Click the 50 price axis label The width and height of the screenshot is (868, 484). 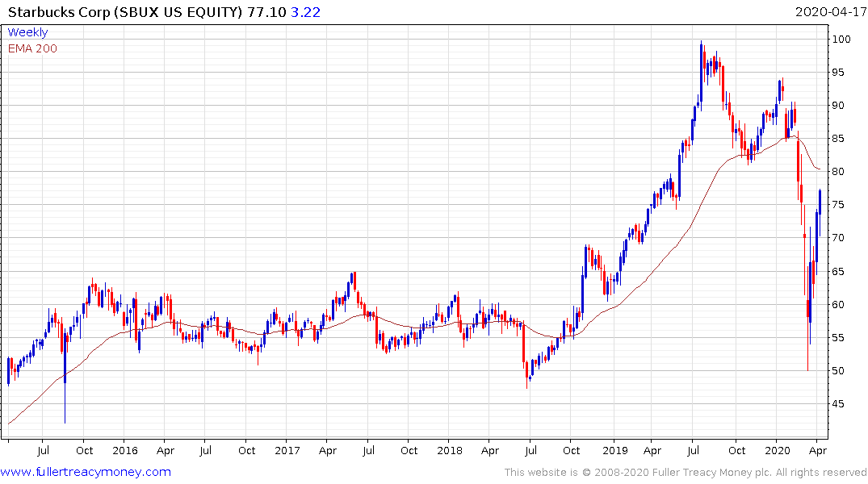point(838,370)
